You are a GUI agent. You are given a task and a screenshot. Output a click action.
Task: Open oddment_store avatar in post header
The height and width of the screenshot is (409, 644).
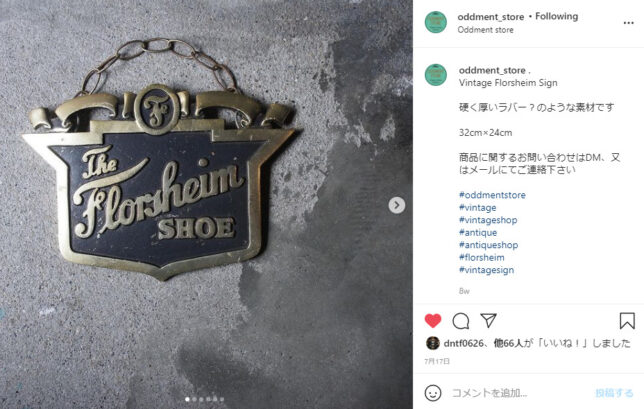[x=436, y=22]
